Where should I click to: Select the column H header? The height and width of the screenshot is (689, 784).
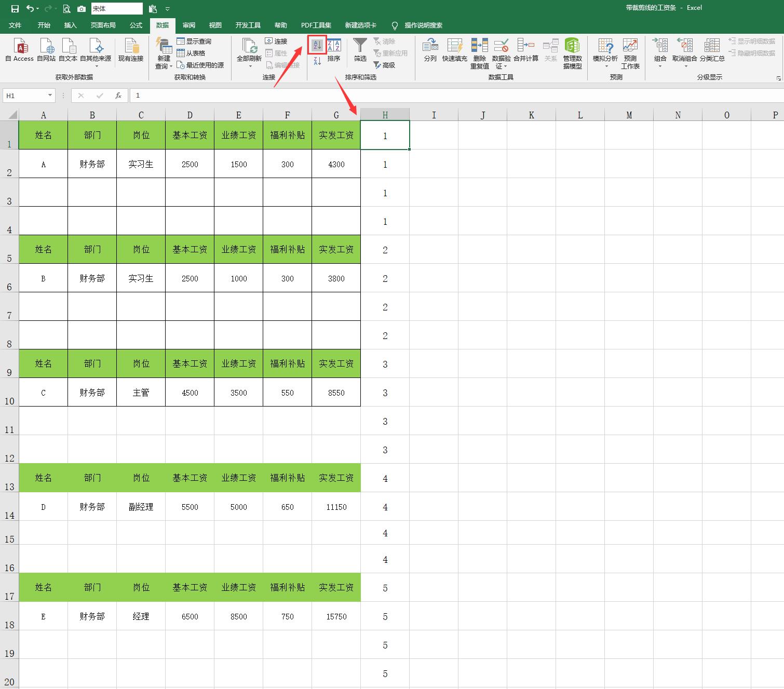tap(385, 115)
